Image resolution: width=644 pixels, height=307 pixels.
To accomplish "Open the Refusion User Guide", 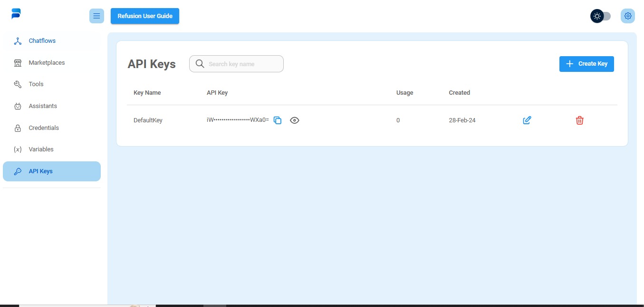I will (145, 16).
